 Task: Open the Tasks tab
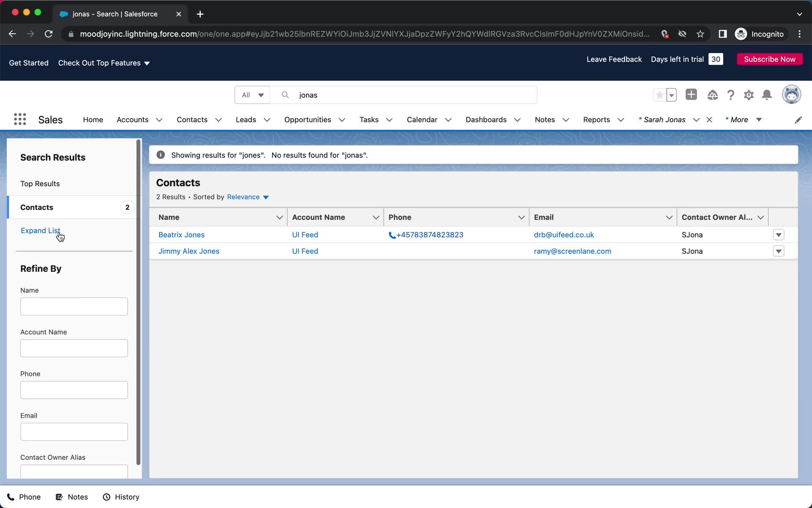[x=369, y=120]
